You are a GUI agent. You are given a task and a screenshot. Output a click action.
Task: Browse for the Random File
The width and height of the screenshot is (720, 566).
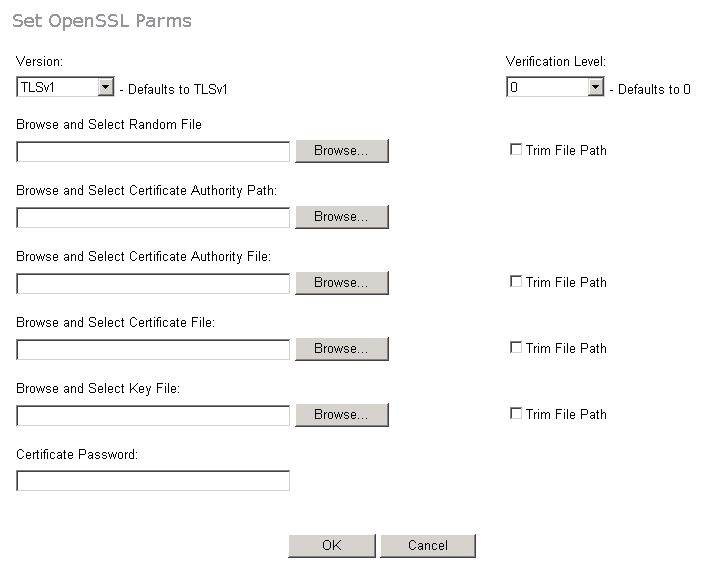tap(341, 151)
